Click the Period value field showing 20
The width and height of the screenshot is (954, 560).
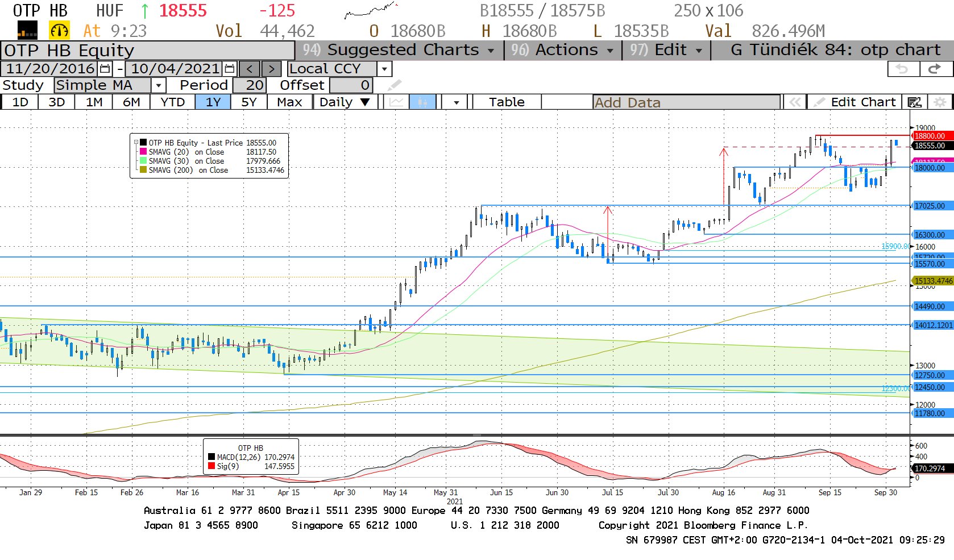[x=248, y=85]
